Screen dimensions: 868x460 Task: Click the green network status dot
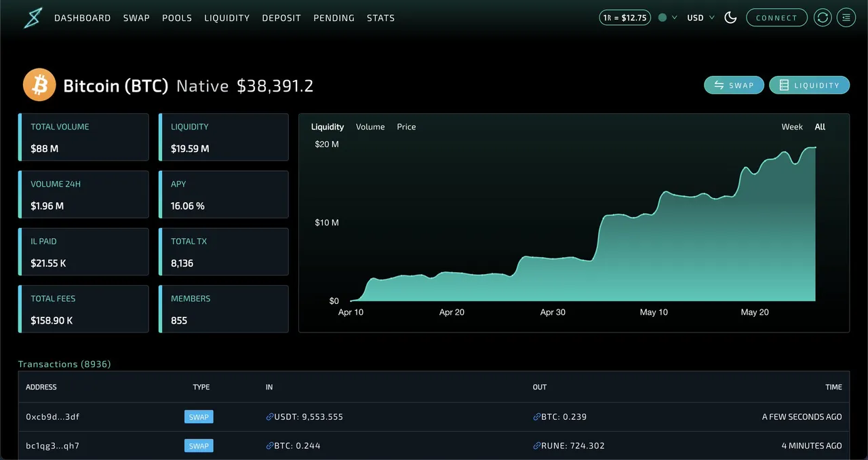pyautogui.click(x=663, y=18)
